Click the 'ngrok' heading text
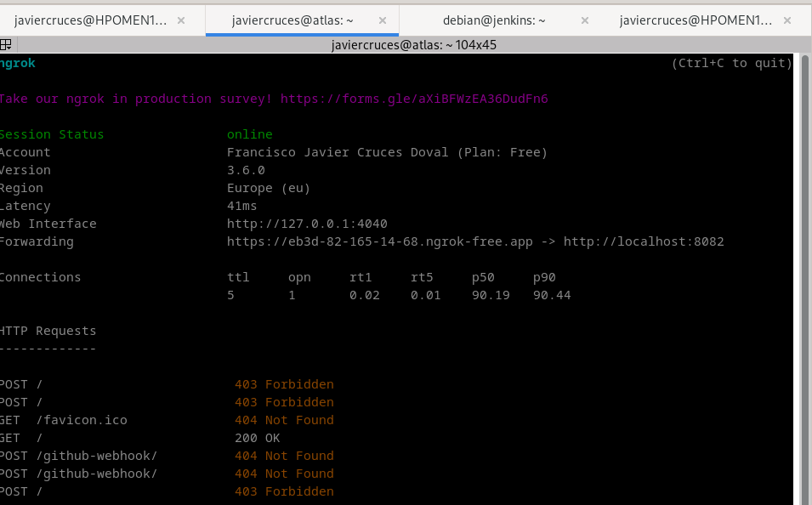Screen dimensions: 812x505 (x=18, y=63)
